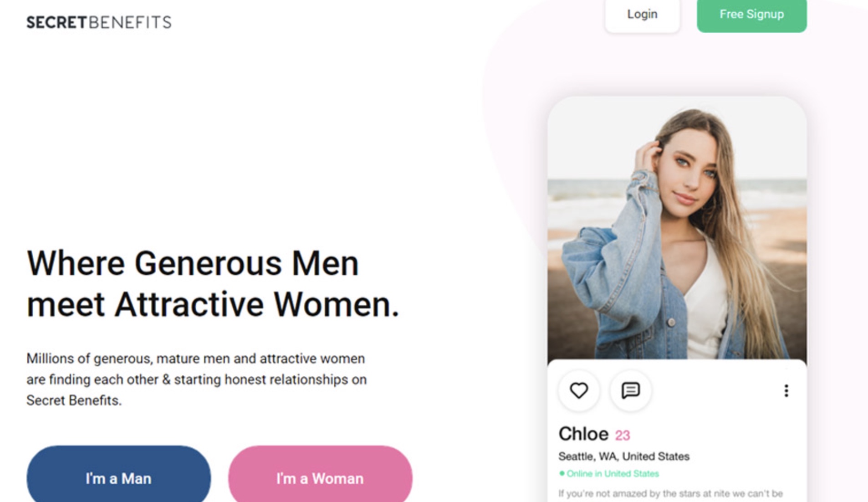Click the profile bio text snippet
Image resolution: width=868 pixels, height=502 pixels.
click(x=670, y=494)
